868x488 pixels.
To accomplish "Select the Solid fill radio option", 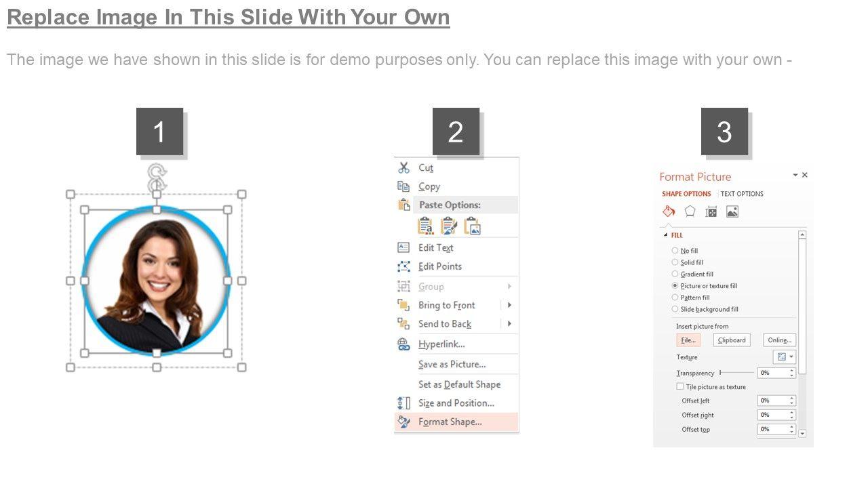I will point(675,262).
